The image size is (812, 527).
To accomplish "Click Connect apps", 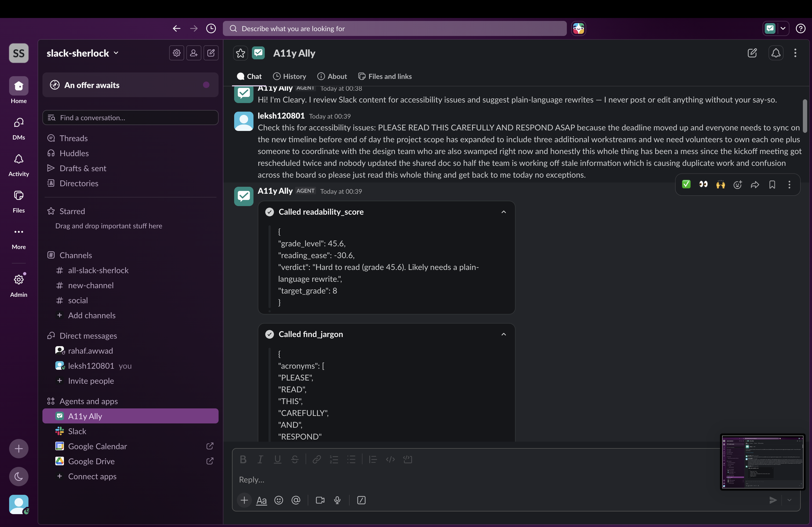I will point(130,476).
